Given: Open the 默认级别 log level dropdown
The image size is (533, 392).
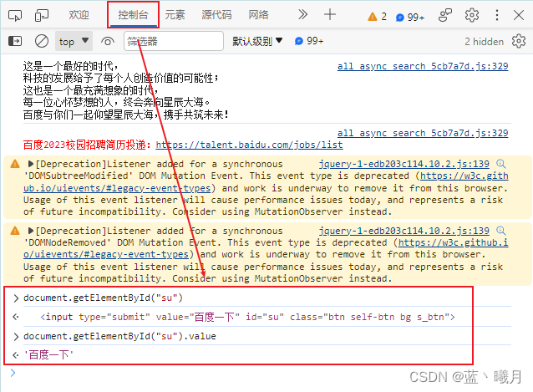Looking at the screenshot, I should (x=257, y=41).
